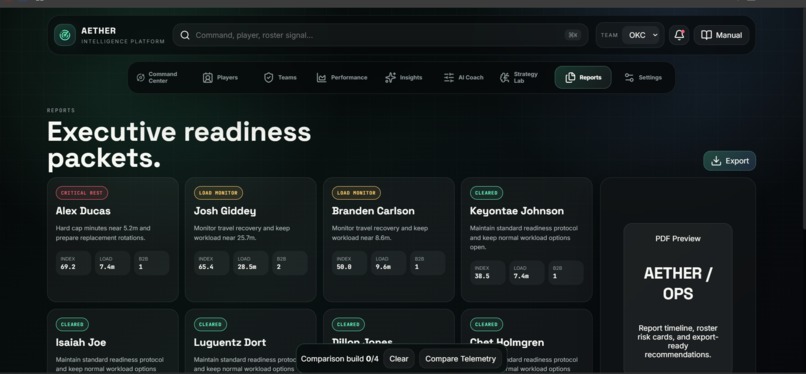Select the Alex Ducas card

[x=113, y=239]
